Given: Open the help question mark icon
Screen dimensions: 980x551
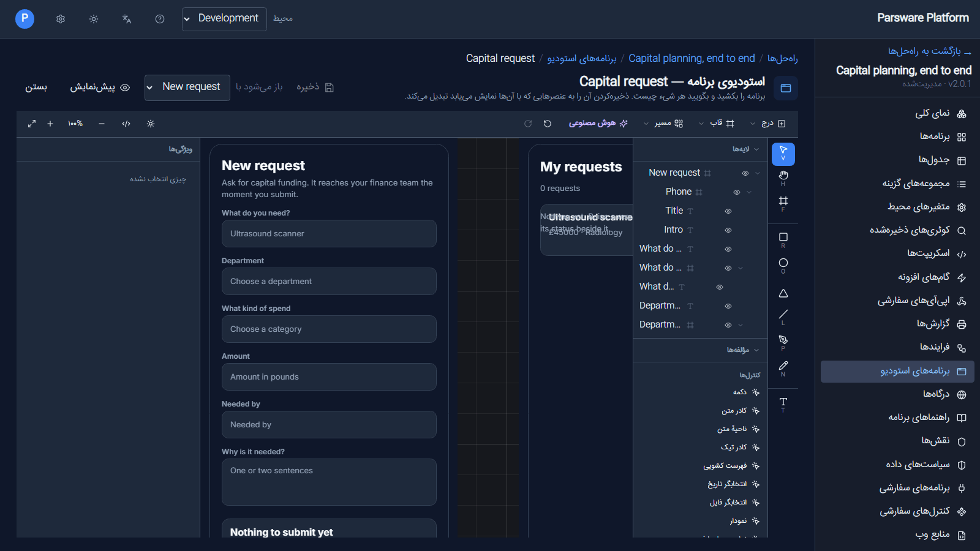Looking at the screenshot, I should (x=160, y=19).
